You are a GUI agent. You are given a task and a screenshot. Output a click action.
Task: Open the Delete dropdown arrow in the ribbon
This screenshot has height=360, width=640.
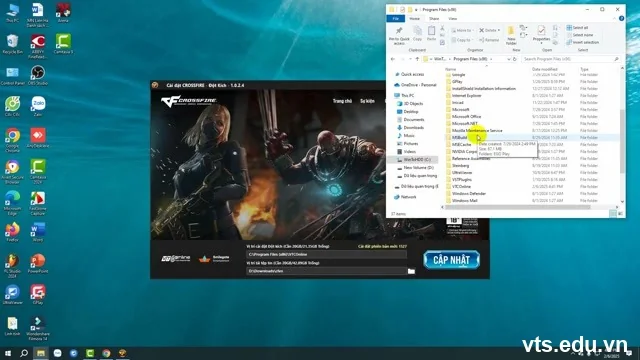point(498,31)
